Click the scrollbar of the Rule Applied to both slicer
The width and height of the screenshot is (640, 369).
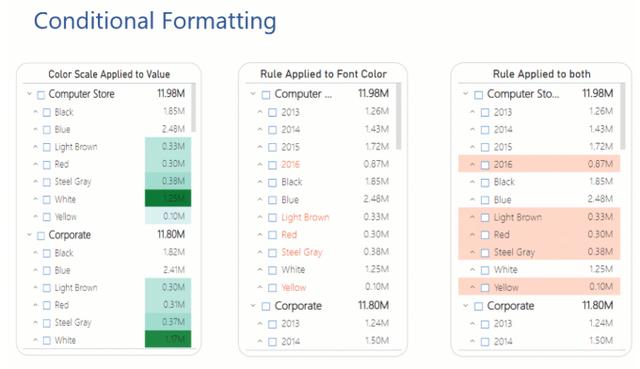623,116
